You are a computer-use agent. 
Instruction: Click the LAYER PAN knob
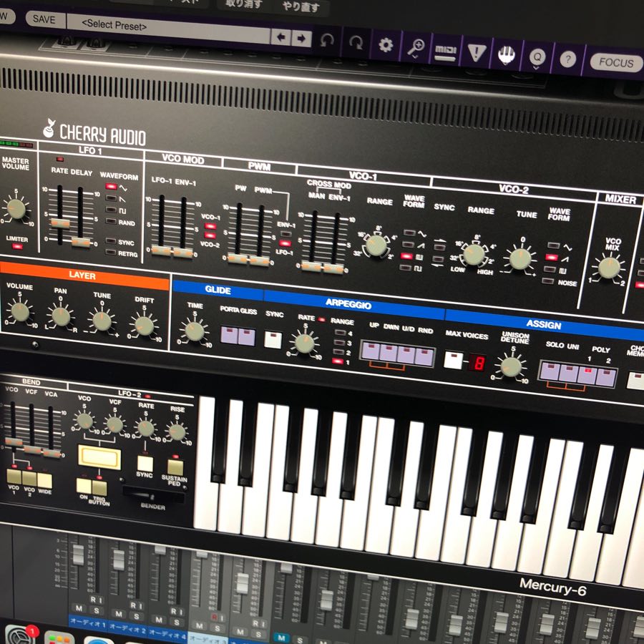click(61, 317)
